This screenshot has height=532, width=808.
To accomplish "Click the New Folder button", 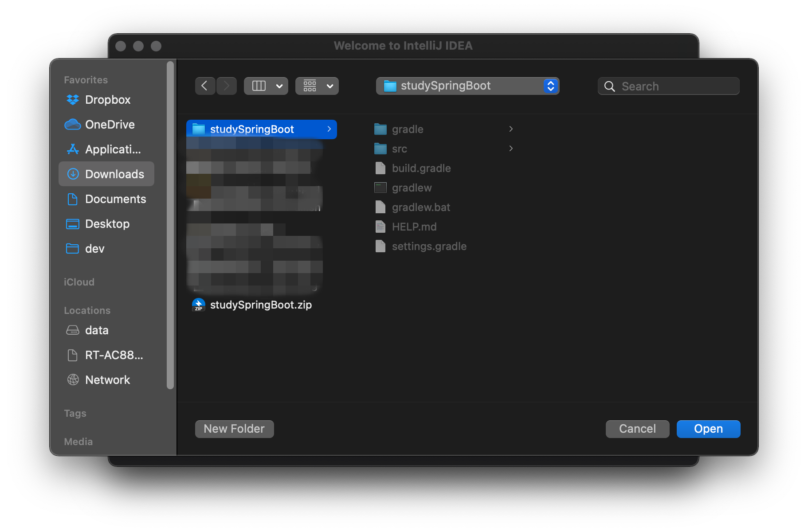I will tap(234, 429).
